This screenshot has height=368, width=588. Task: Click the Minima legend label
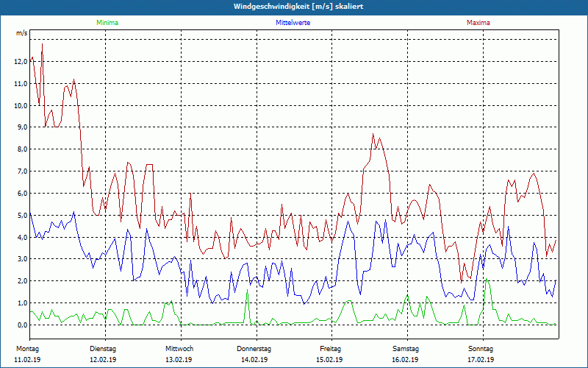[x=107, y=23]
